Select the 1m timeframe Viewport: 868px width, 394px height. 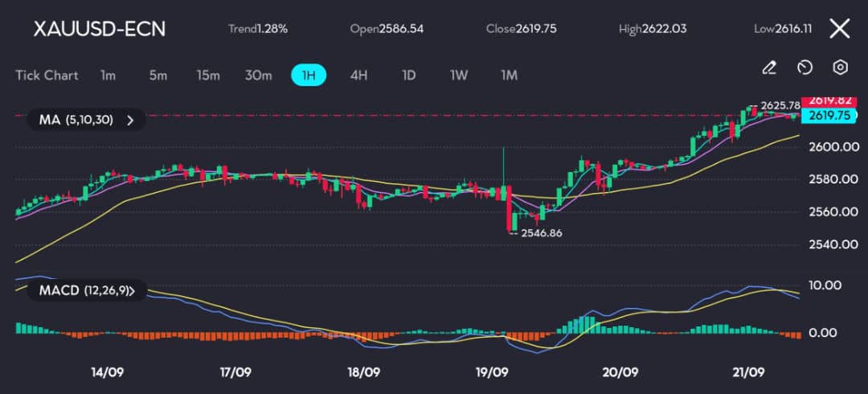pos(108,76)
